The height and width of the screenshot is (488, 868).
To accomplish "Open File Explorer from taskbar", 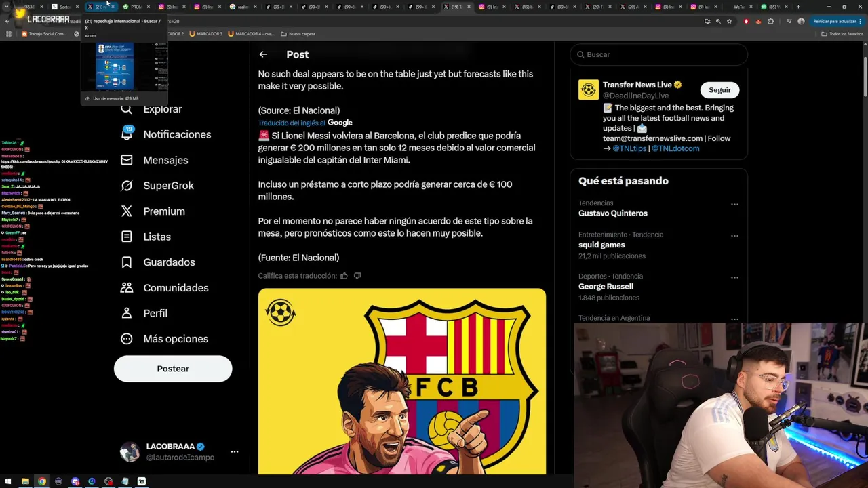I will pos(25,481).
